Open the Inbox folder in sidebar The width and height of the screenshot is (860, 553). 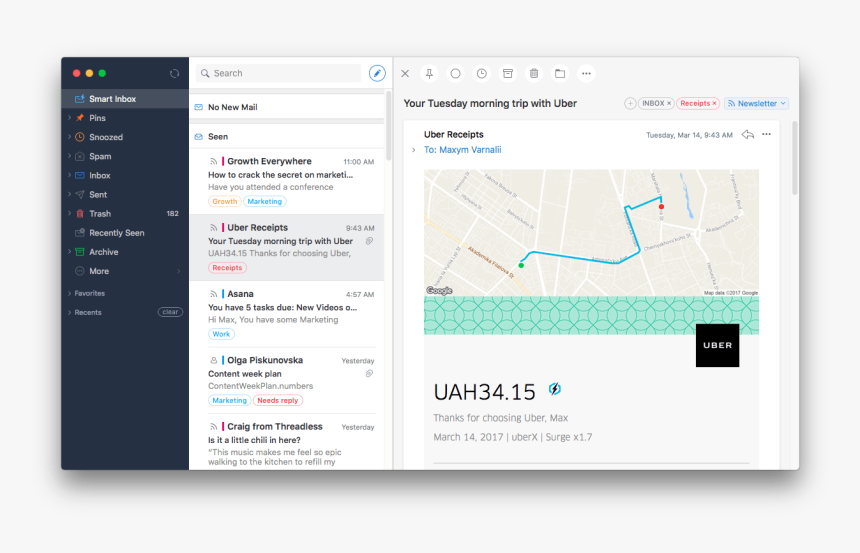click(x=125, y=176)
